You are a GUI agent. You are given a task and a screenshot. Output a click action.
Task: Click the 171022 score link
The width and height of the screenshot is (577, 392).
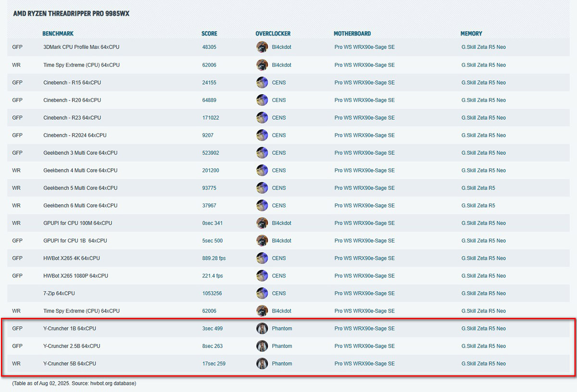(x=211, y=117)
